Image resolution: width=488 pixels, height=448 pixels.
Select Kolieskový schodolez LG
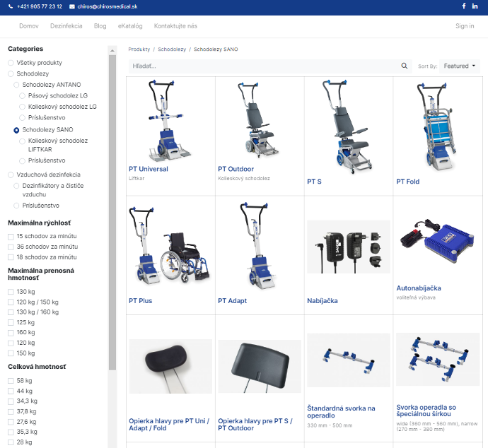coord(22,107)
